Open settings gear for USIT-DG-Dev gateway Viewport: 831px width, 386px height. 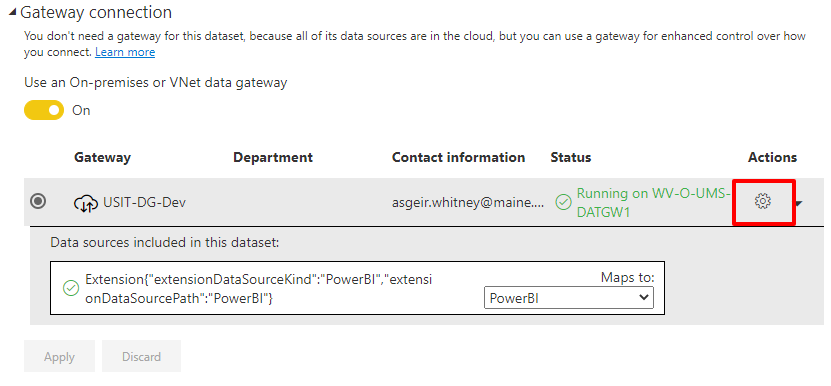point(763,201)
